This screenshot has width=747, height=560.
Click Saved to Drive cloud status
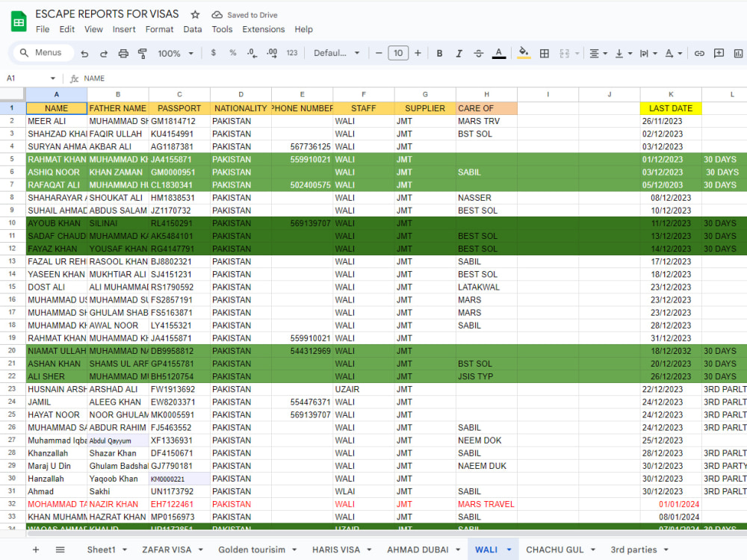[244, 15]
